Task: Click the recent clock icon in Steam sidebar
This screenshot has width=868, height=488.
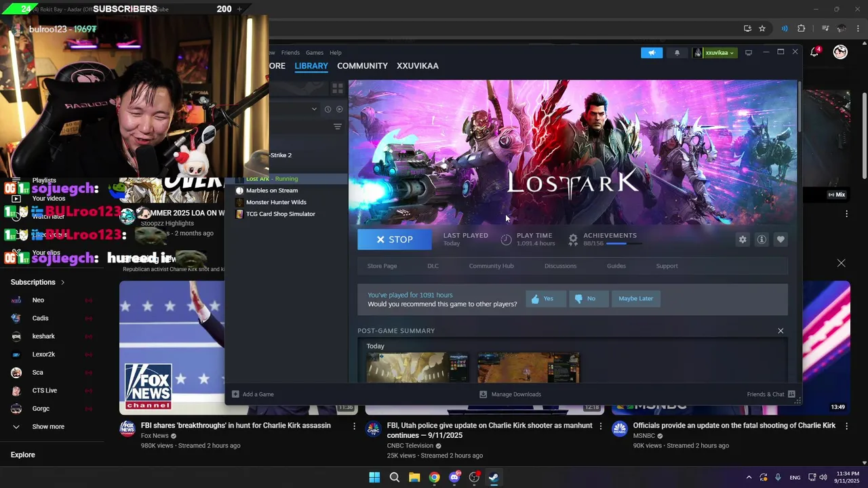Action: pyautogui.click(x=328, y=109)
